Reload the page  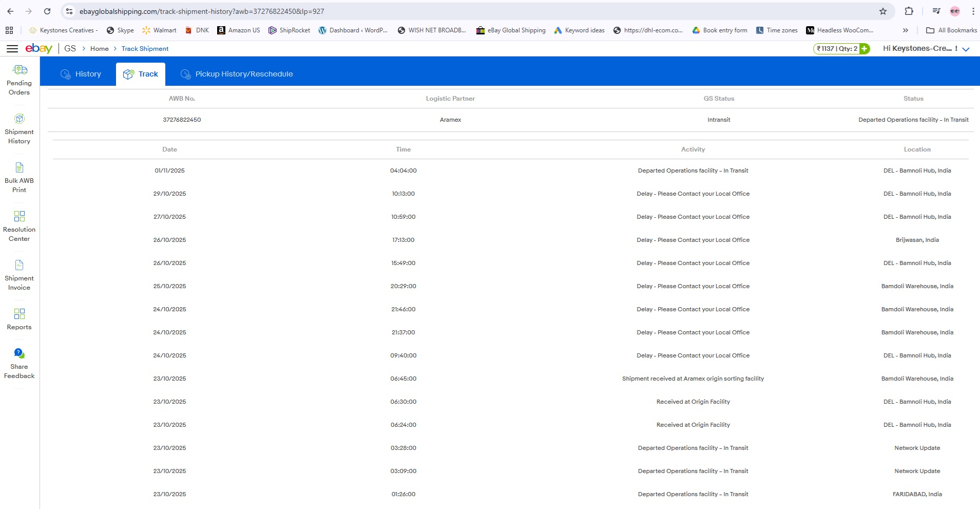[47, 11]
